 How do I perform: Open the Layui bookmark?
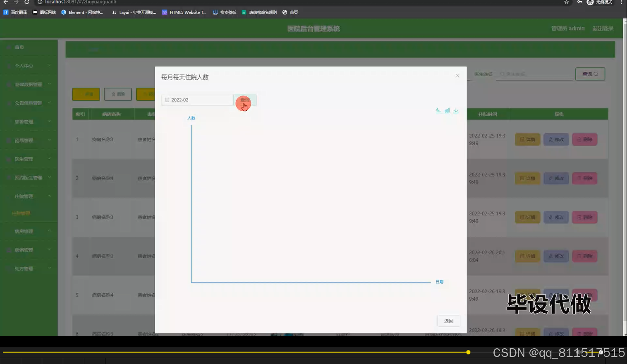[134, 12]
